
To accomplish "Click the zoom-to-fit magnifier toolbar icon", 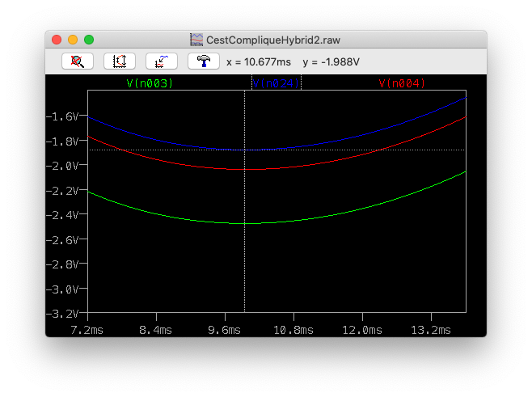I will click(x=78, y=61).
